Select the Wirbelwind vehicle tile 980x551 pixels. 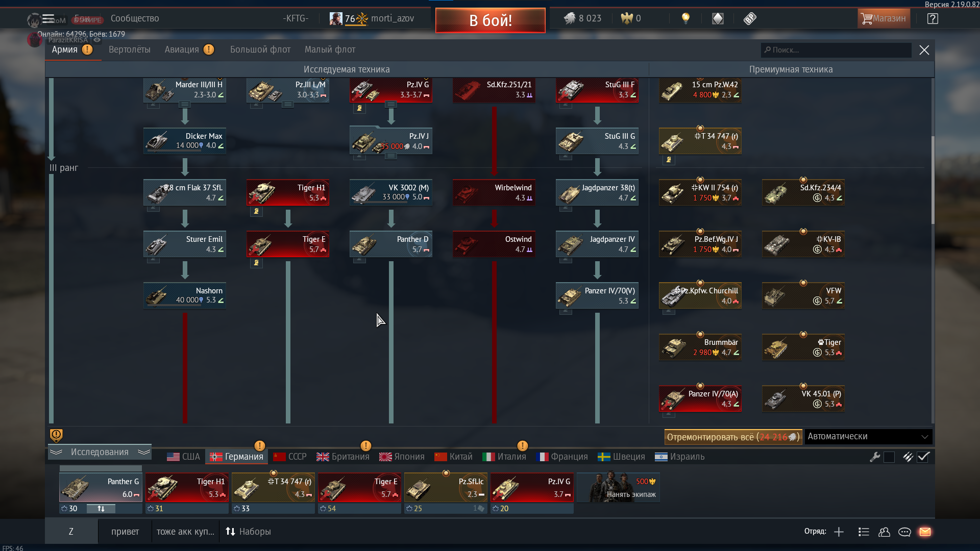pyautogui.click(x=494, y=192)
